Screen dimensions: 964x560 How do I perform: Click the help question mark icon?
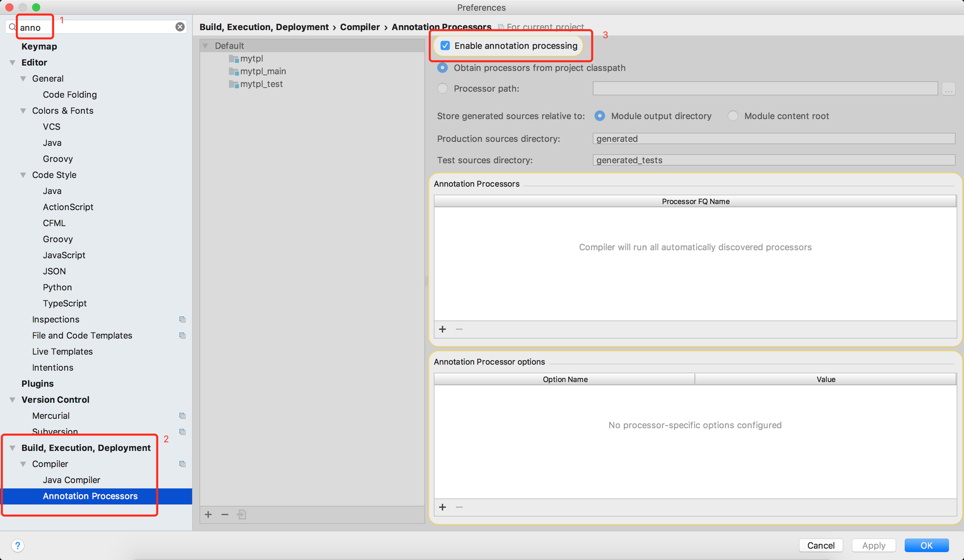18,546
